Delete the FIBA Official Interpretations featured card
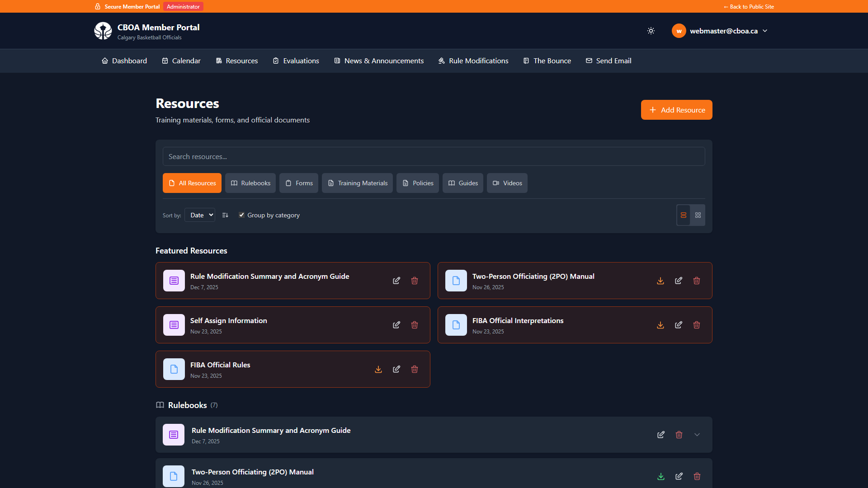This screenshot has width=868, height=488. [x=697, y=325]
